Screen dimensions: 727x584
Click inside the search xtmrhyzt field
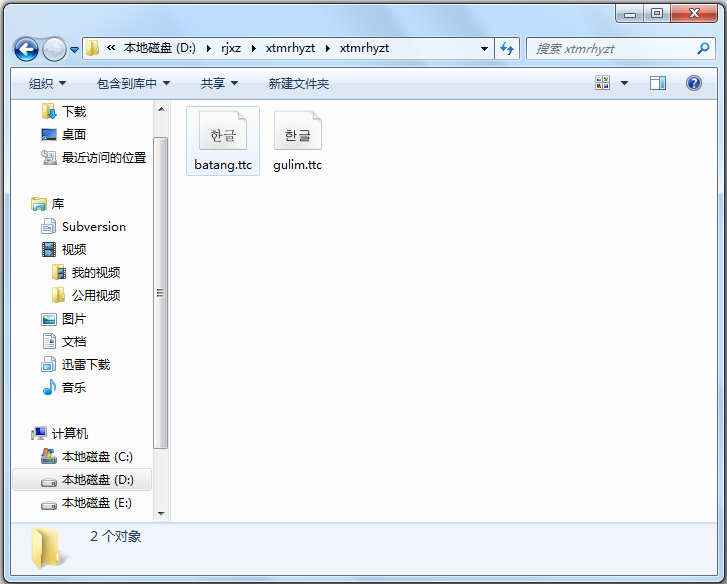click(x=610, y=48)
